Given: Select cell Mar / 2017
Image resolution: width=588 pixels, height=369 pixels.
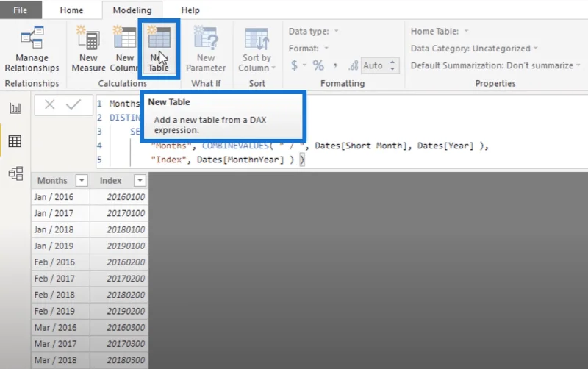Looking at the screenshot, I should coord(61,344).
